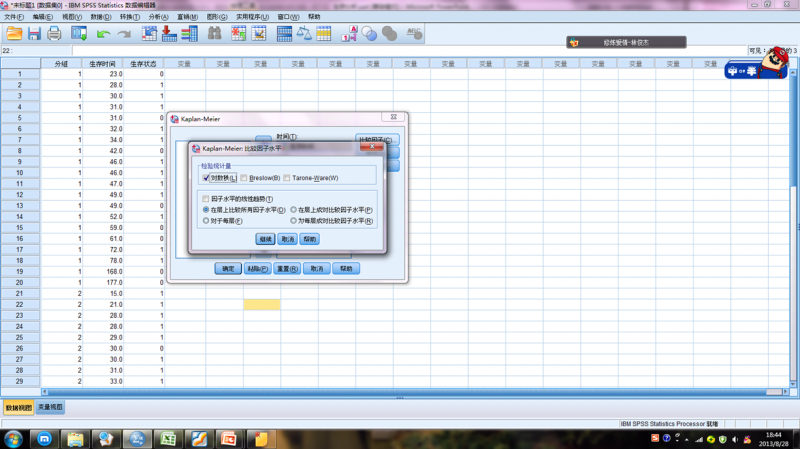Click the Print toolbar icon
The width and height of the screenshot is (800, 449).
pos(54,34)
